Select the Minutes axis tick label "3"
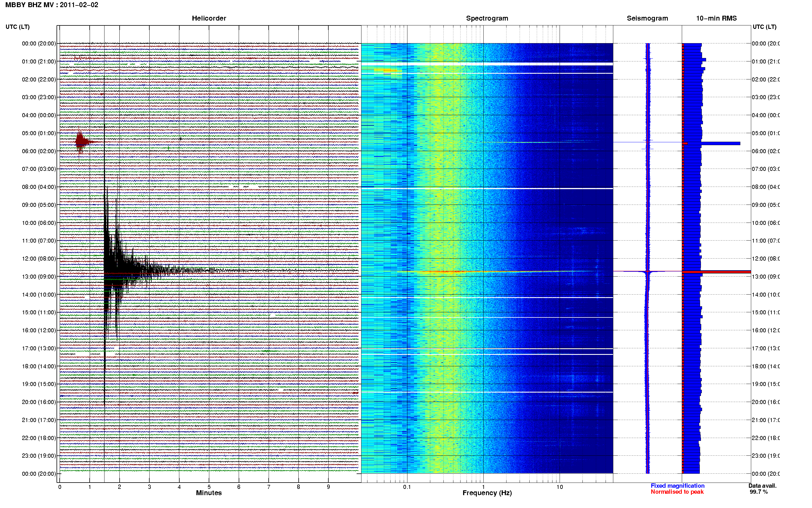The height and width of the screenshot is (508, 812). pyautogui.click(x=149, y=487)
